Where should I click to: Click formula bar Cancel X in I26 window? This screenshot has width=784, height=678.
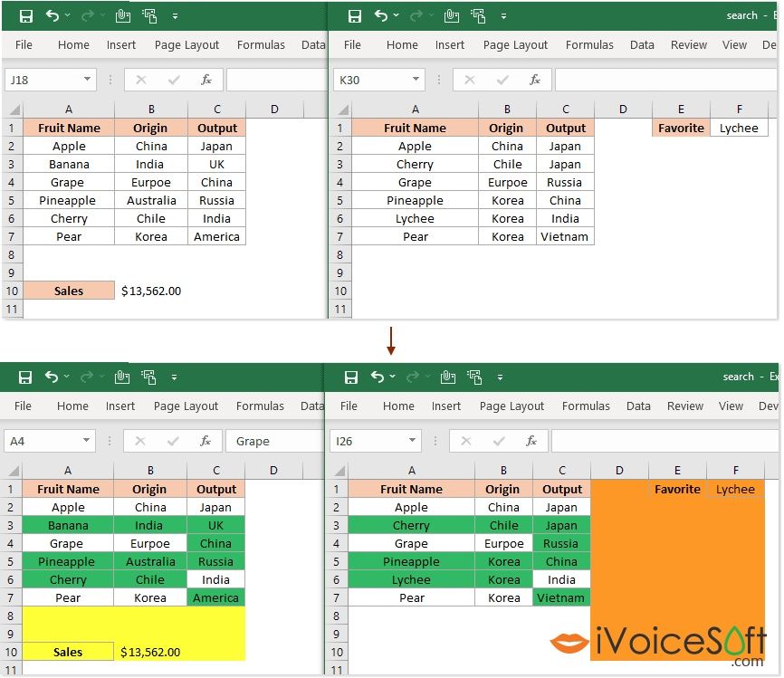[466, 441]
